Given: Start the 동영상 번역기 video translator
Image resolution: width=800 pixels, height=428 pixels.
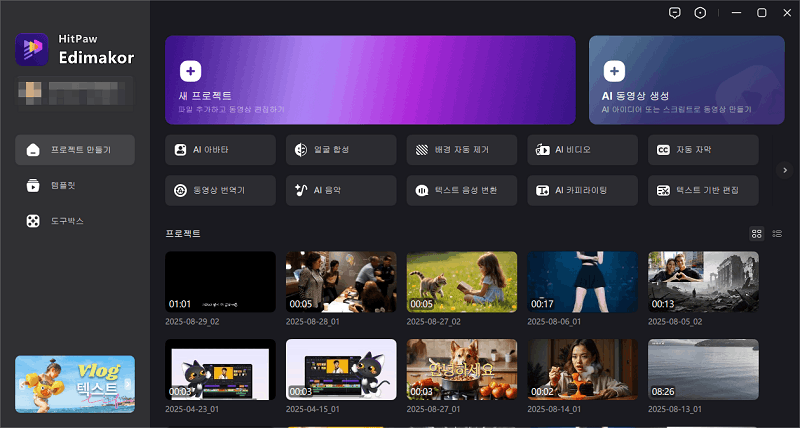Looking at the screenshot, I should 220,190.
